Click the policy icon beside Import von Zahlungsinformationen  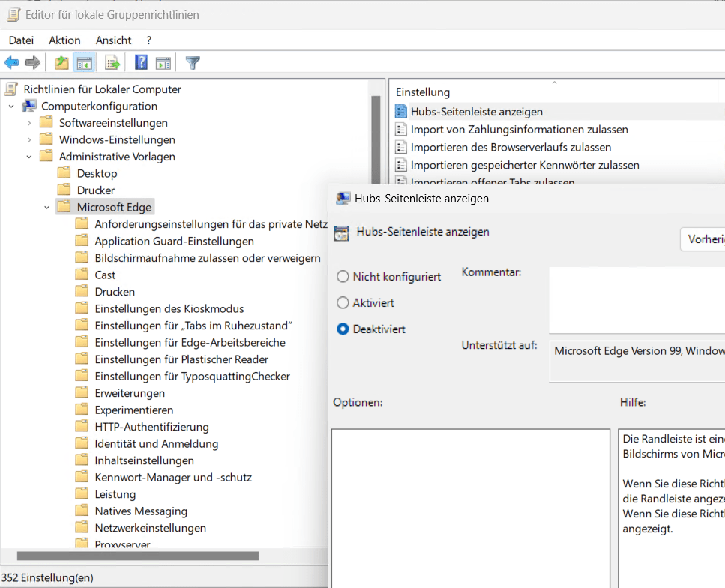point(401,130)
